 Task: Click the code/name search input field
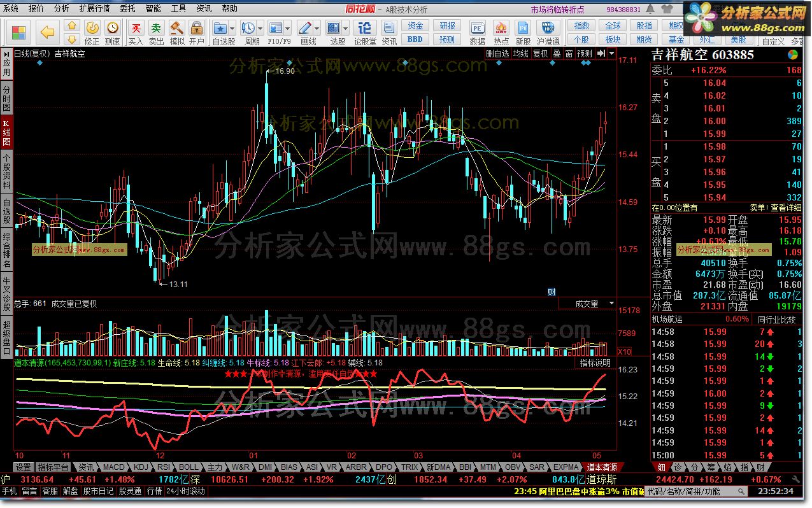(x=695, y=491)
